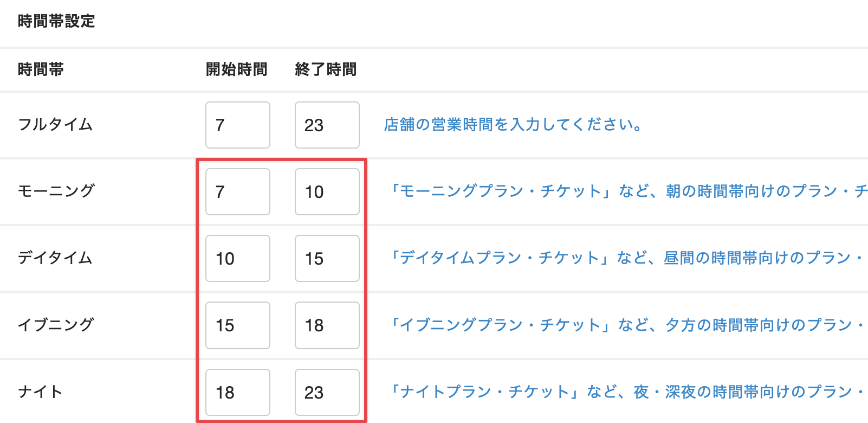Click the フルタイム end time field
868x423 pixels.
(x=327, y=125)
